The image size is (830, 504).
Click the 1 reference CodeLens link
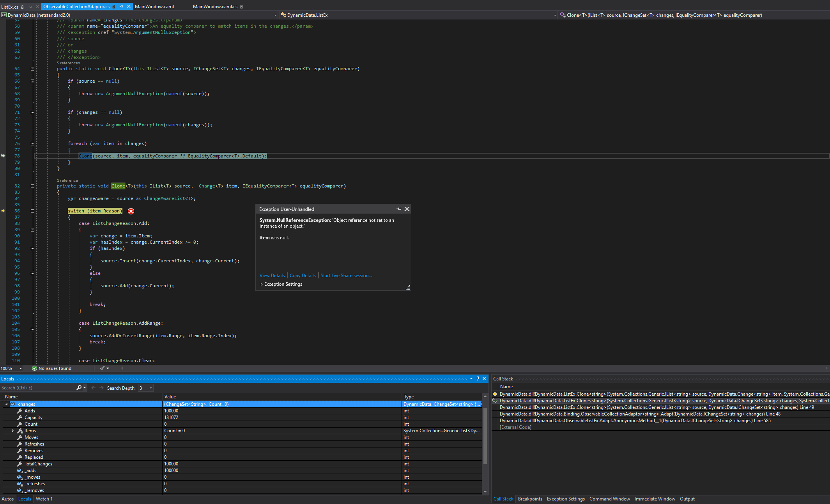67,180
